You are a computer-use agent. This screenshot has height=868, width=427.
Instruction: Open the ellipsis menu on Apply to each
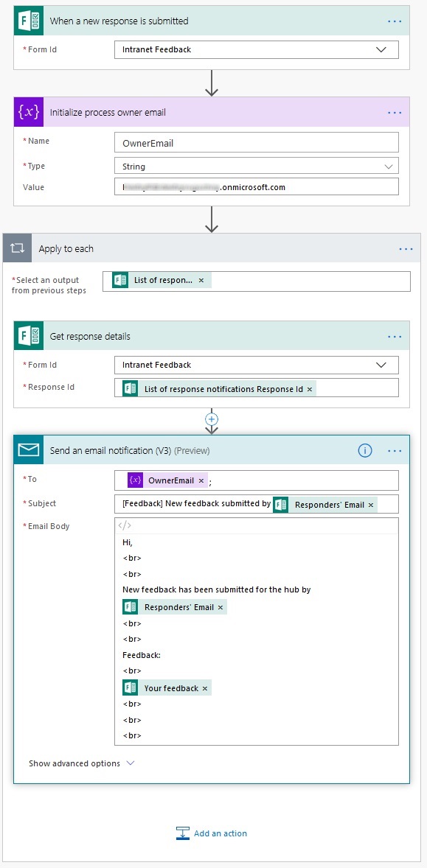tap(406, 249)
